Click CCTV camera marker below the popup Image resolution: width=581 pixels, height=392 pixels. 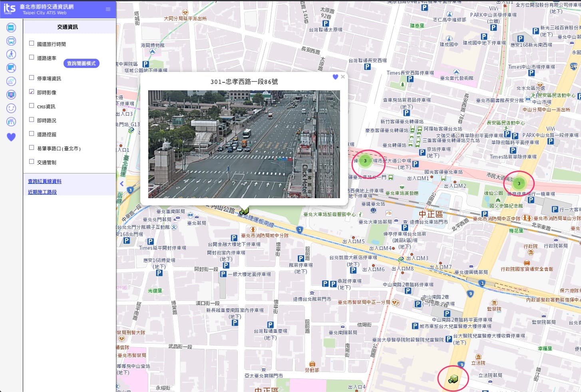point(244,211)
